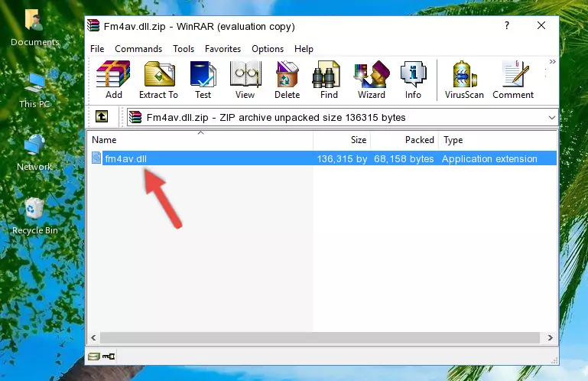Click the Delete toolbar icon

[287, 80]
